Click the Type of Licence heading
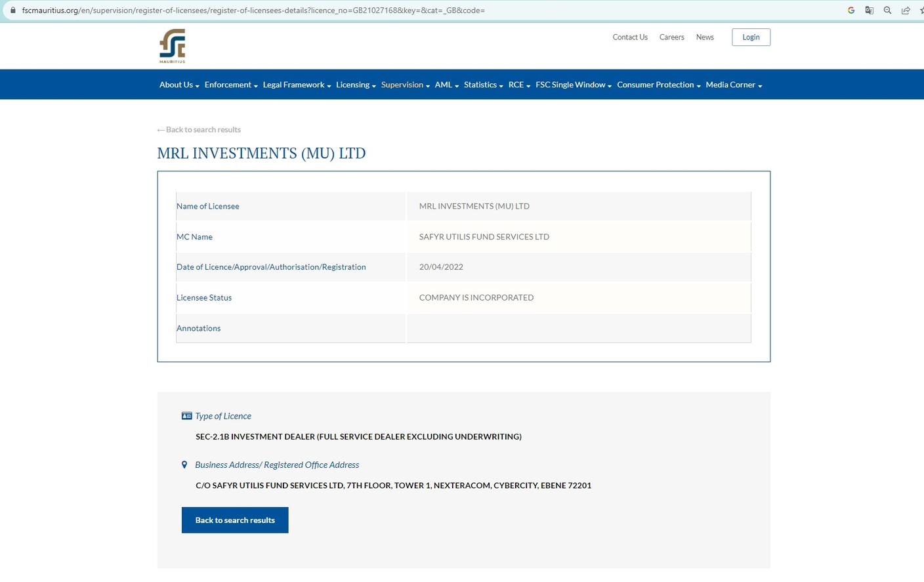 point(223,416)
